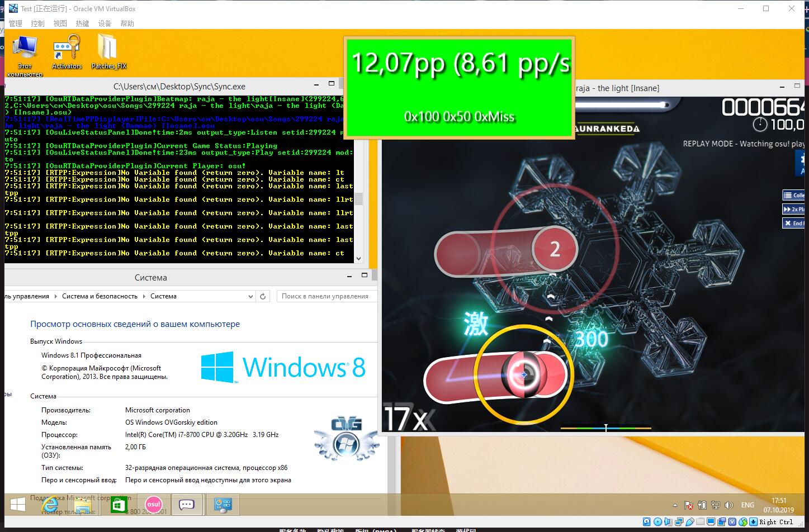This screenshot has height=532, width=809.
Task: Click Sync.exe console scrollbar thumb
Action: pos(359,199)
